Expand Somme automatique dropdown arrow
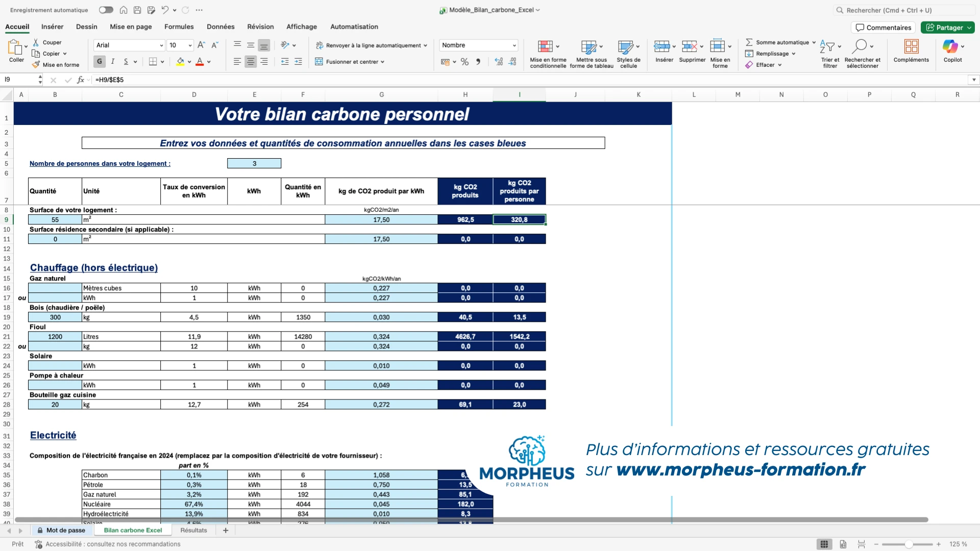The width and height of the screenshot is (980, 551). (814, 42)
